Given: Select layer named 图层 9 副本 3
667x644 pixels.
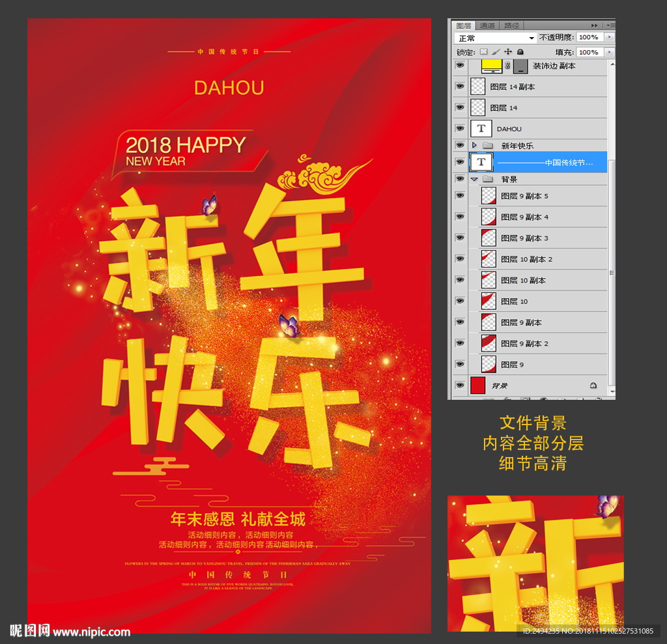Looking at the screenshot, I should [x=524, y=238].
